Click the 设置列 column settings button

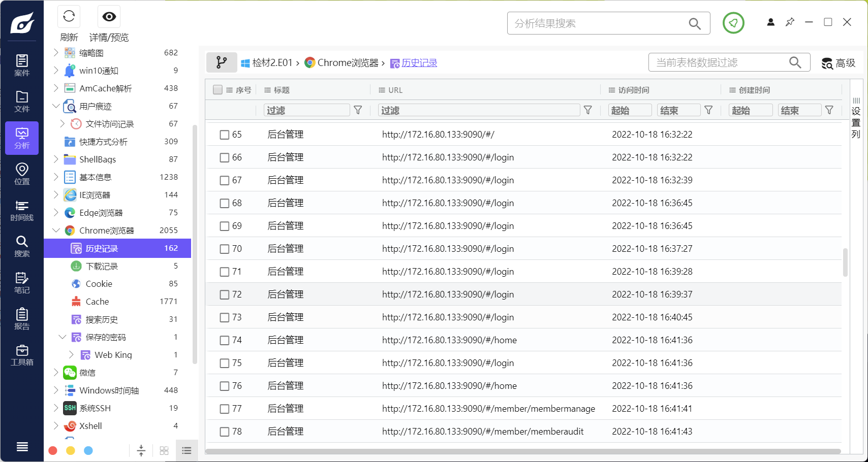[856, 118]
